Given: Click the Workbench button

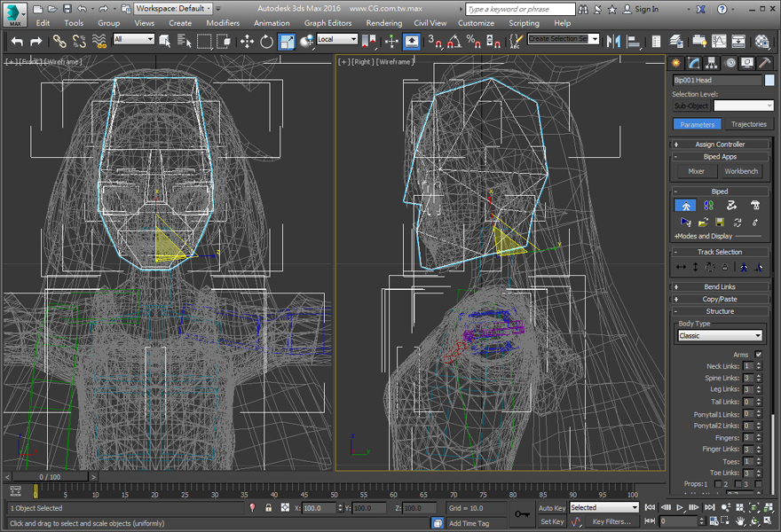Looking at the screenshot, I should 741,171.
